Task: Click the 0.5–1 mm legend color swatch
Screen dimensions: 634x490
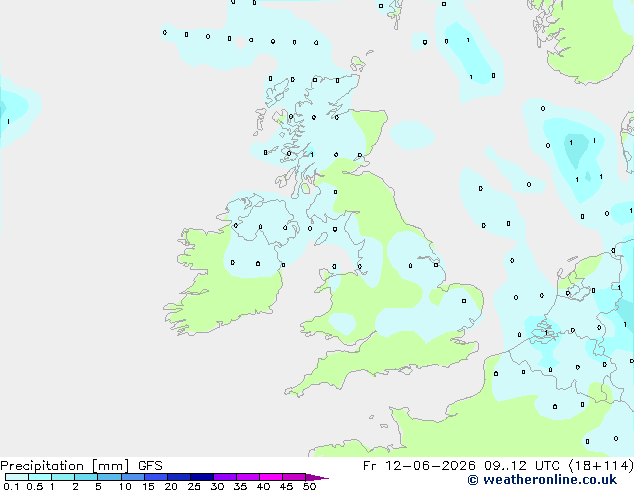Action: 40,477
